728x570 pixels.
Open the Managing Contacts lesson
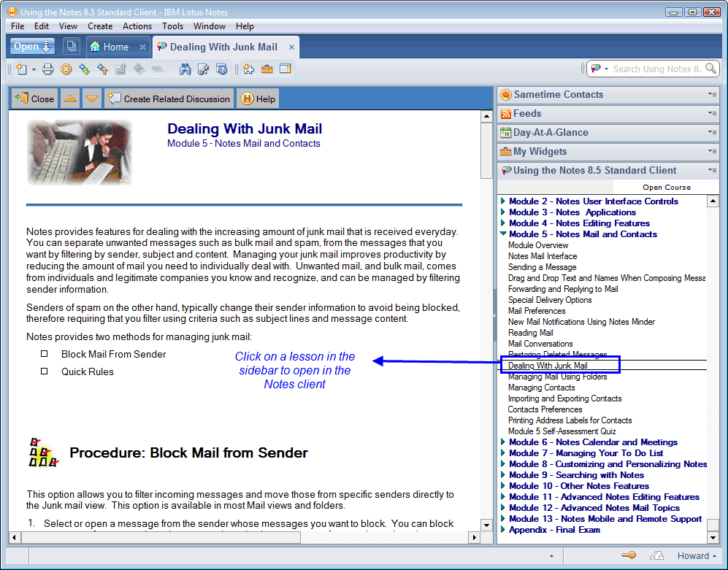pos(541,388)
